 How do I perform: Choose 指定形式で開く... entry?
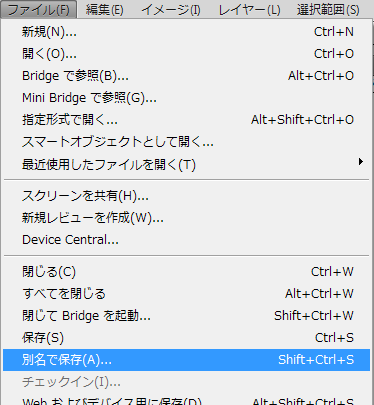187,120
